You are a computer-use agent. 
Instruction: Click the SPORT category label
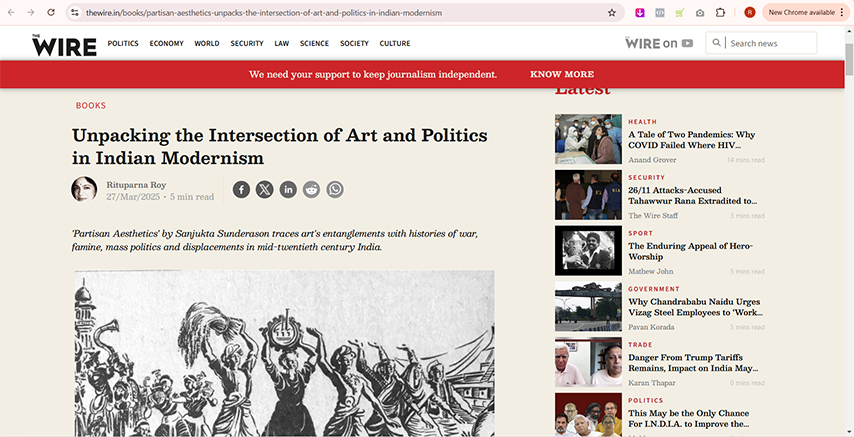[x=640, y=233]
